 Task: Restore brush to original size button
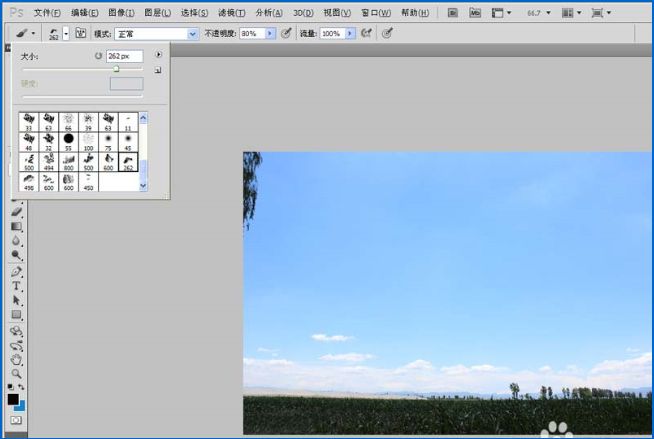coord(98,56)
